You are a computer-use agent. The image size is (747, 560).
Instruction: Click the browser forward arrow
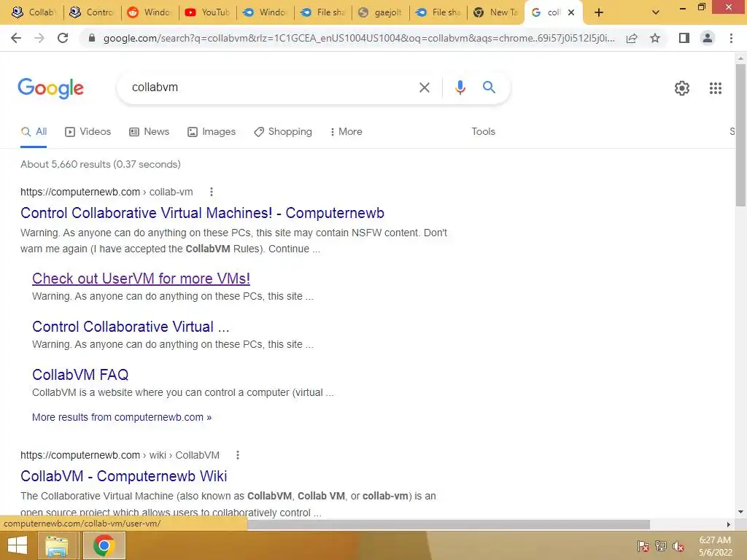point(39,38)
